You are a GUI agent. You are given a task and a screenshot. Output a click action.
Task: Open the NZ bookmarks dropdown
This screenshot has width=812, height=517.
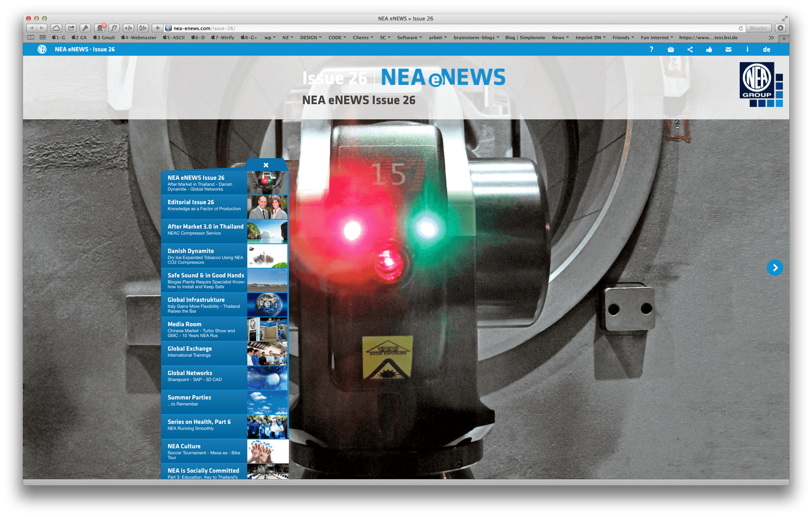click(x=288, y=38)
